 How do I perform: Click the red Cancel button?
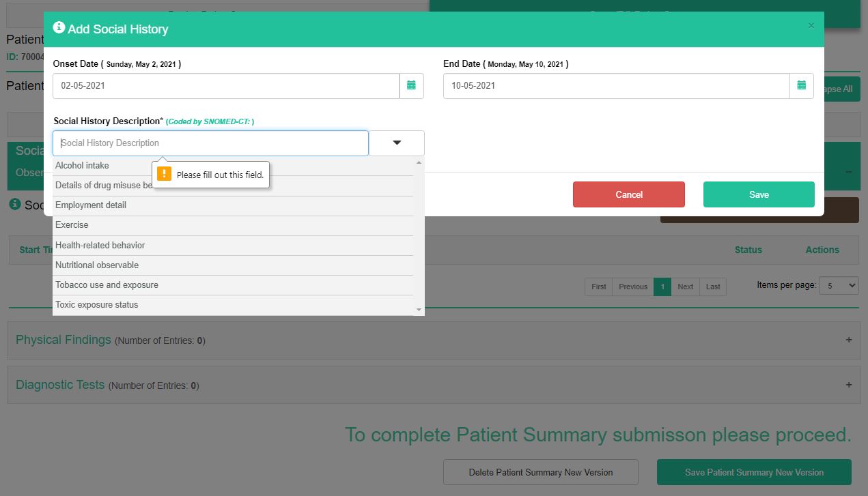pos(628,194)
